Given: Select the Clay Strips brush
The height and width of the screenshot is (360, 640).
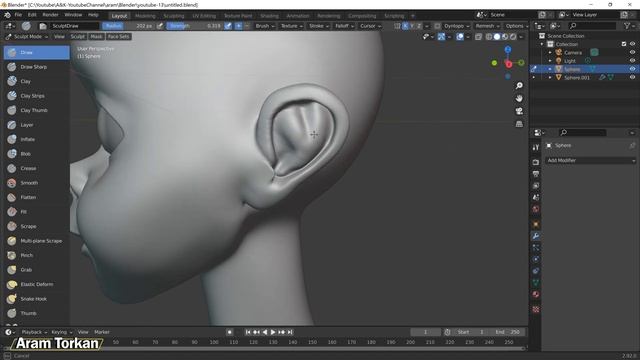Looking at the screenshot, I should pyautogui.click(x=36, y=96).
